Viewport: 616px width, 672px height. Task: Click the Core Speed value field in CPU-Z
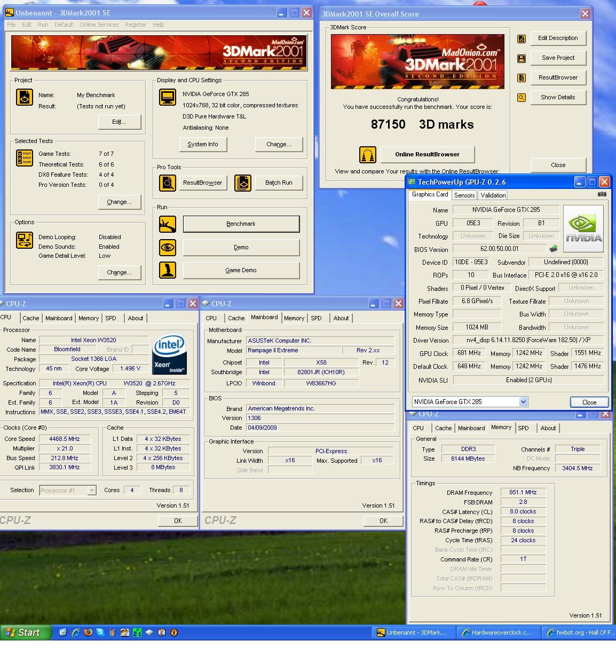tap(64, 439)
